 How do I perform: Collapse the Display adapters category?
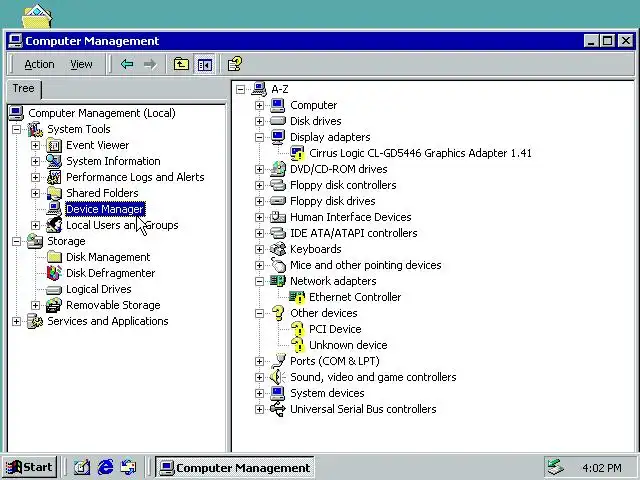259,137
